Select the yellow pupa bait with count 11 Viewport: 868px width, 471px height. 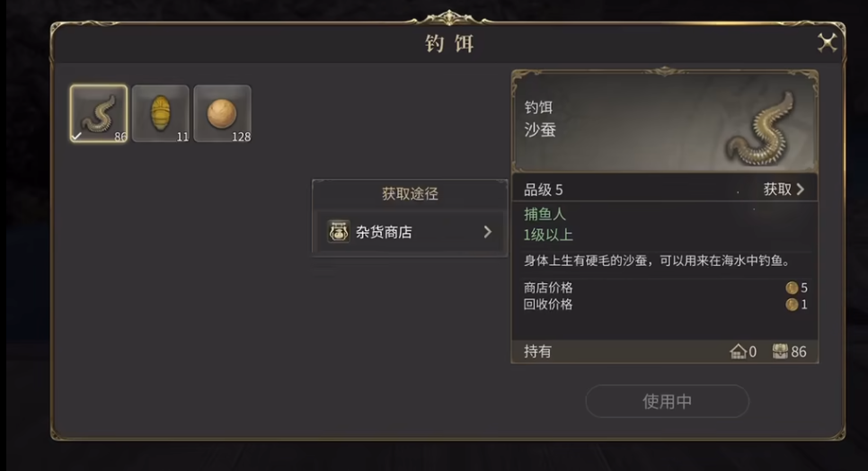click(x=160, y=113)
